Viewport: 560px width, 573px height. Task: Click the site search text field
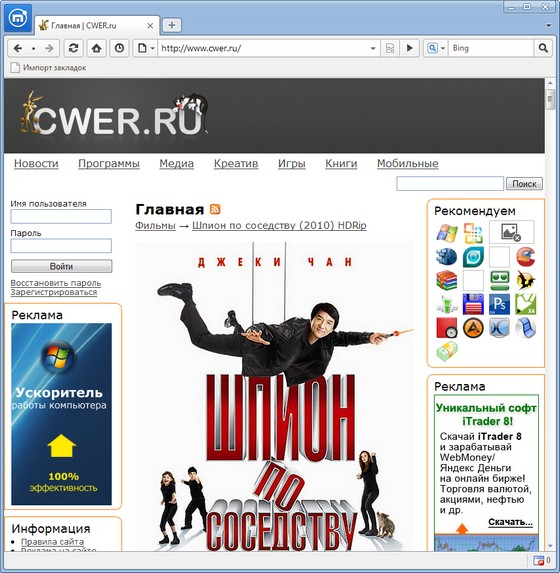(450, 183)
